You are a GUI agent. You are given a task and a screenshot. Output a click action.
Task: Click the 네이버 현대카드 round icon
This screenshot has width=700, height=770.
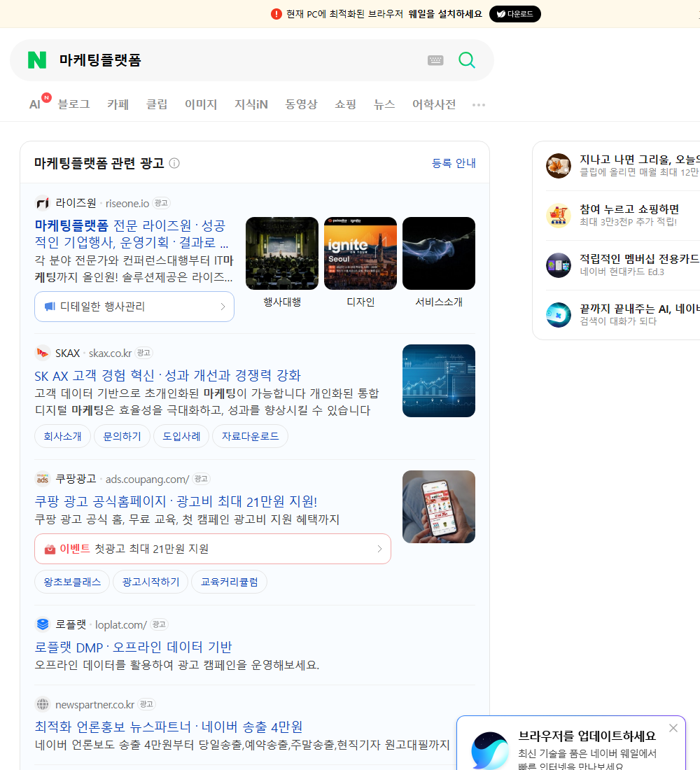(559, 265)
